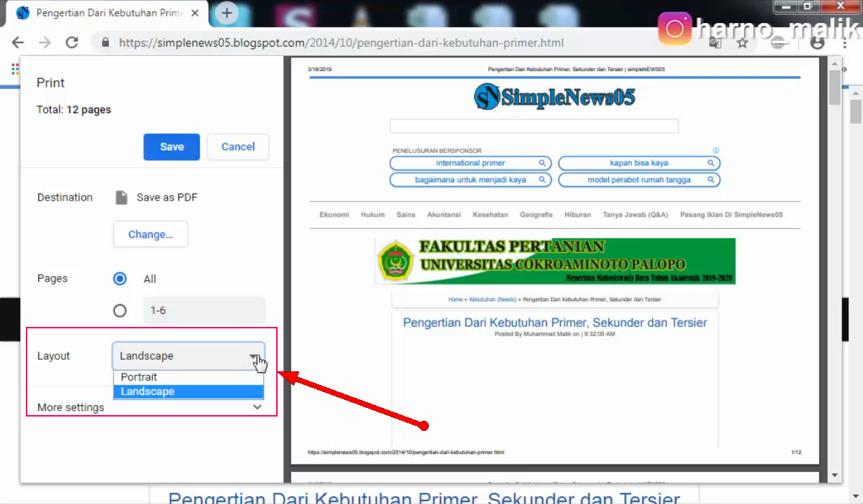Viewport: 863px width, 504px height.
Task: Click magnifier on 'international primer' pill
Action: pyautogui.click(x=543, y=163)
